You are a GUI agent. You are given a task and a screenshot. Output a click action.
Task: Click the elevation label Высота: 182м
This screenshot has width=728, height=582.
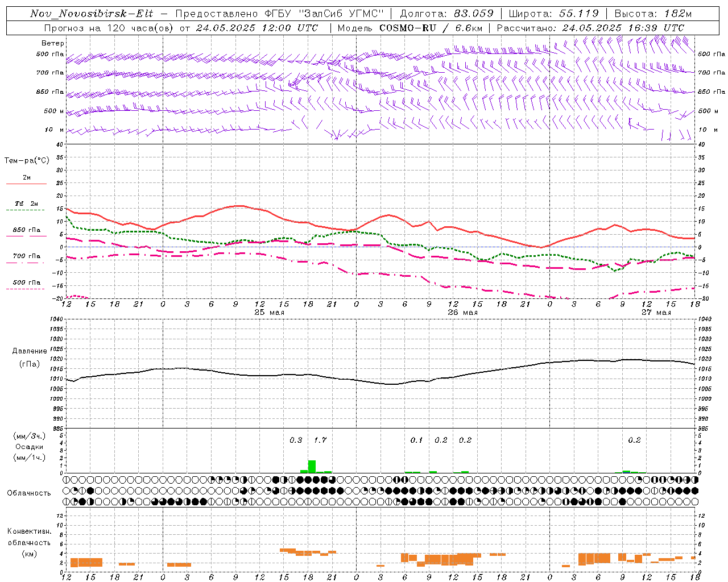[x=653, y=14]
